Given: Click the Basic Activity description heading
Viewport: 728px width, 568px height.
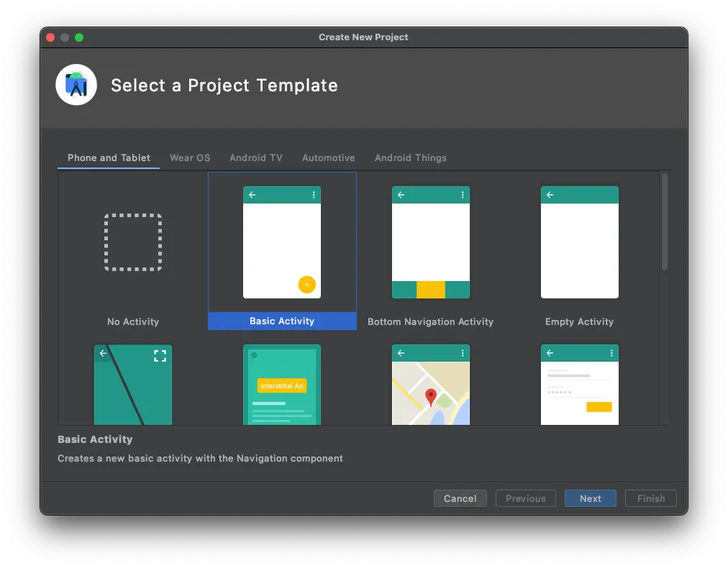Looking at the screenshot, I should pos(95,439).
